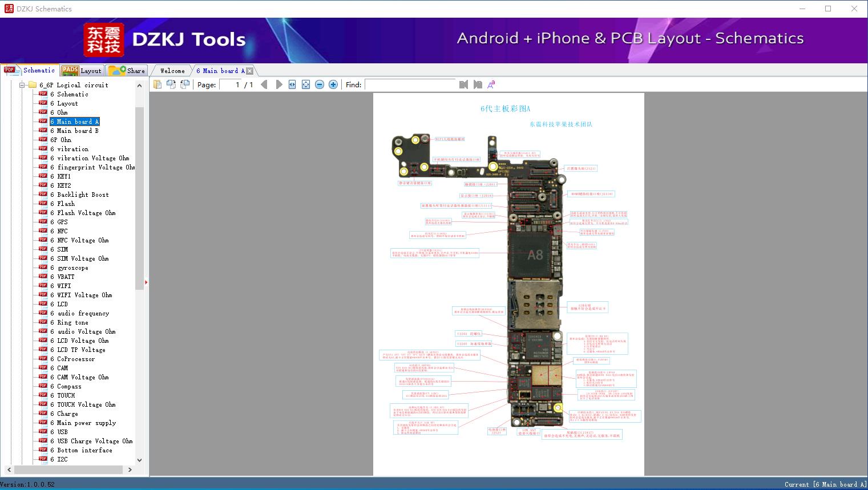Open the 6 Ring tone document
868x490 pixels.
(x=69, y=322)
